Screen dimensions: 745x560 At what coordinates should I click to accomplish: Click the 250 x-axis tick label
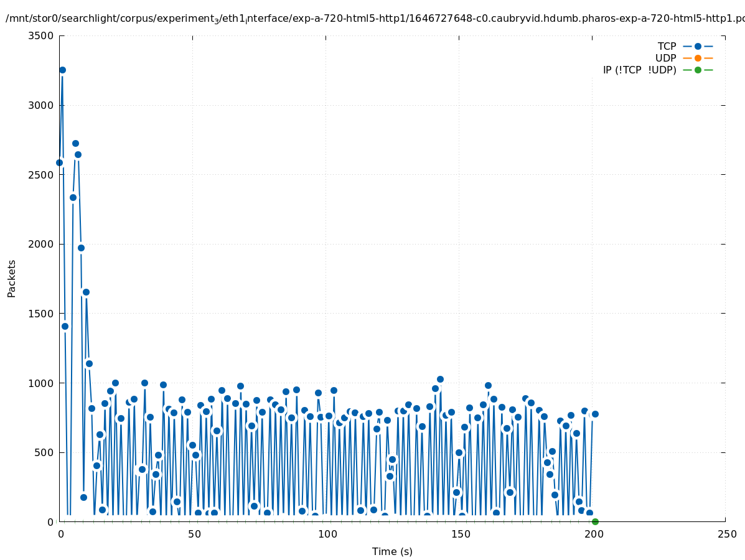(726, 534)
